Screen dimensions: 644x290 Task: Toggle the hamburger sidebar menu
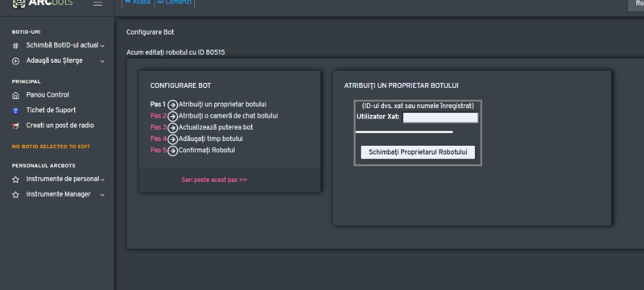coord(97,4)
